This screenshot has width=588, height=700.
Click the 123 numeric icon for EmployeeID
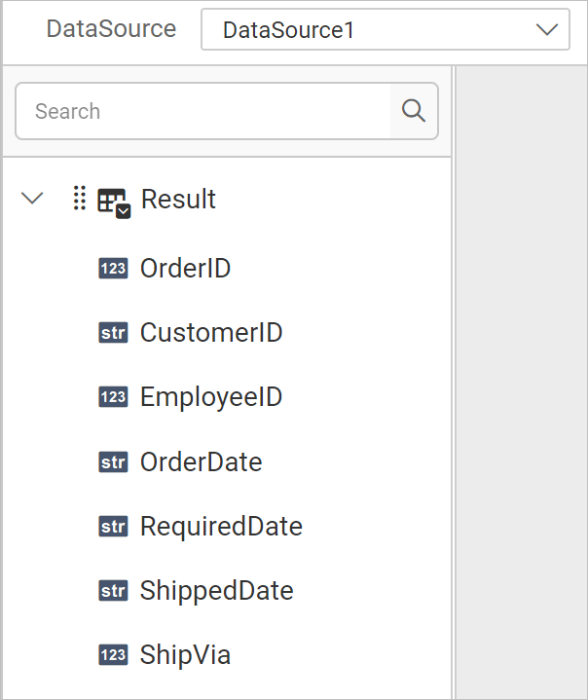(x=113, y=397)
